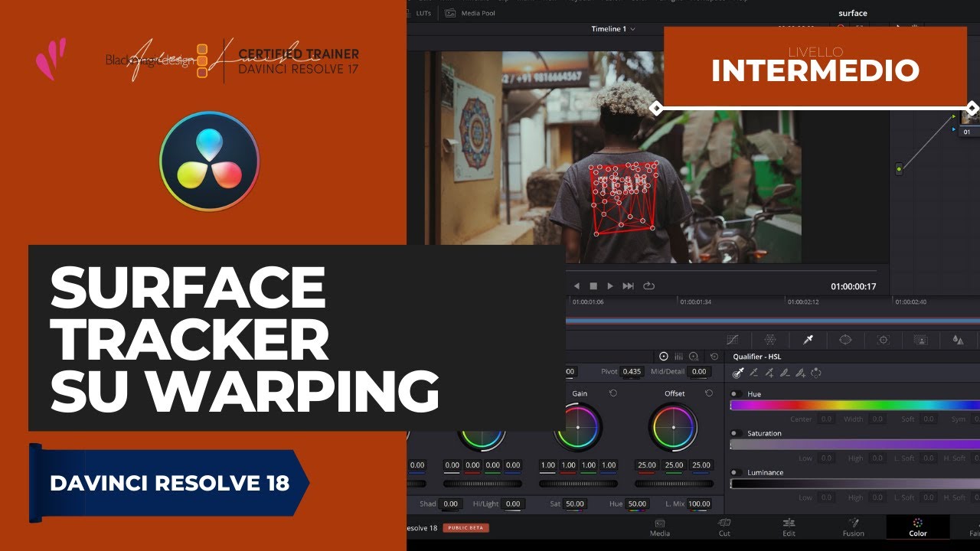Image resolution: width=980 pixels, height=551 pixels.
Task: Stop viewer playback
Action: click(x=593, y=286)
